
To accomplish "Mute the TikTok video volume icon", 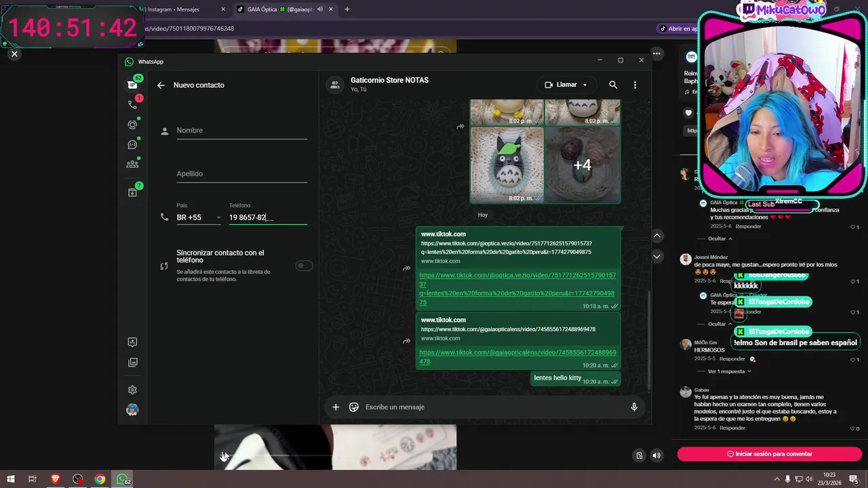I will tap(656, 455).
